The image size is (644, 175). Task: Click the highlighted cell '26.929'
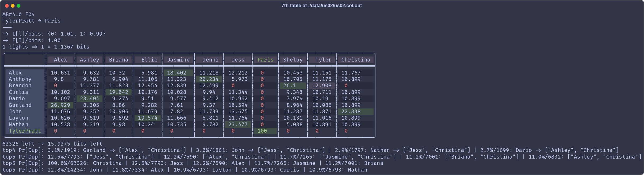tap(60, 105)
